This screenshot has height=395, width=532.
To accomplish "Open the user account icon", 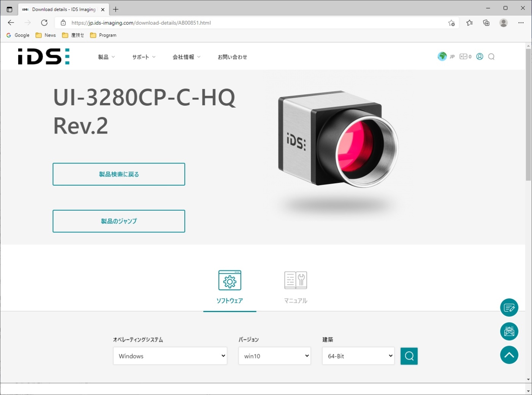I will point(480,57).
